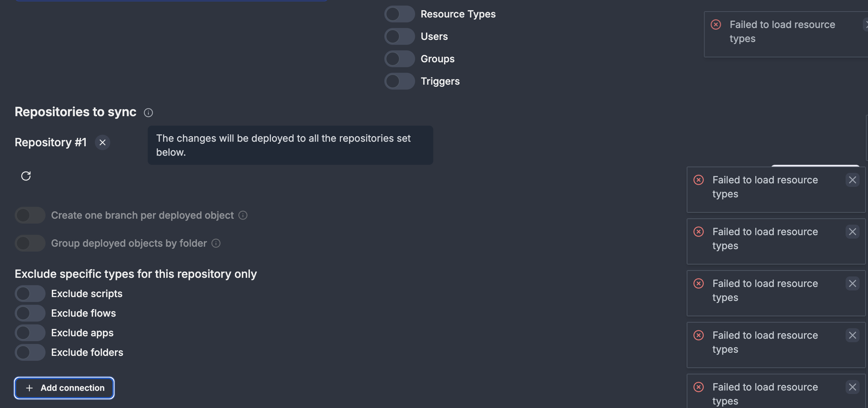The height and width of the screenshot is (408, 868).
Task: Click the plus icon in Add connection
Action: point(29,388)
